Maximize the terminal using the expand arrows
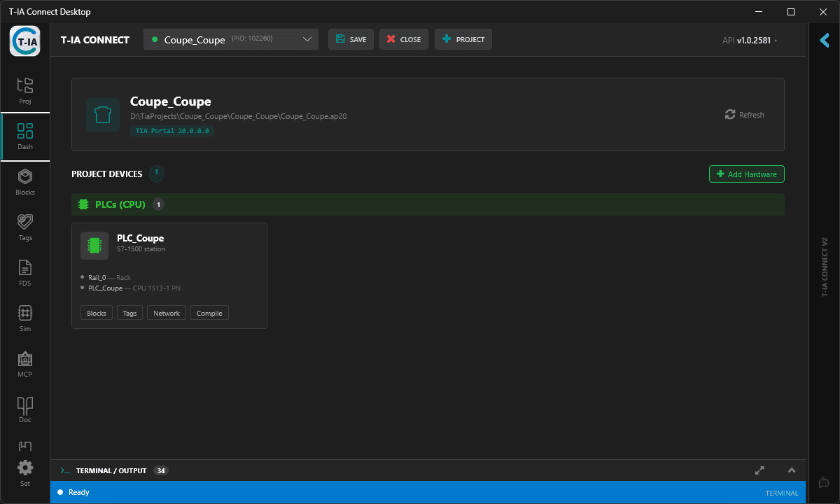840x504 pixels. tap(759, 470)
